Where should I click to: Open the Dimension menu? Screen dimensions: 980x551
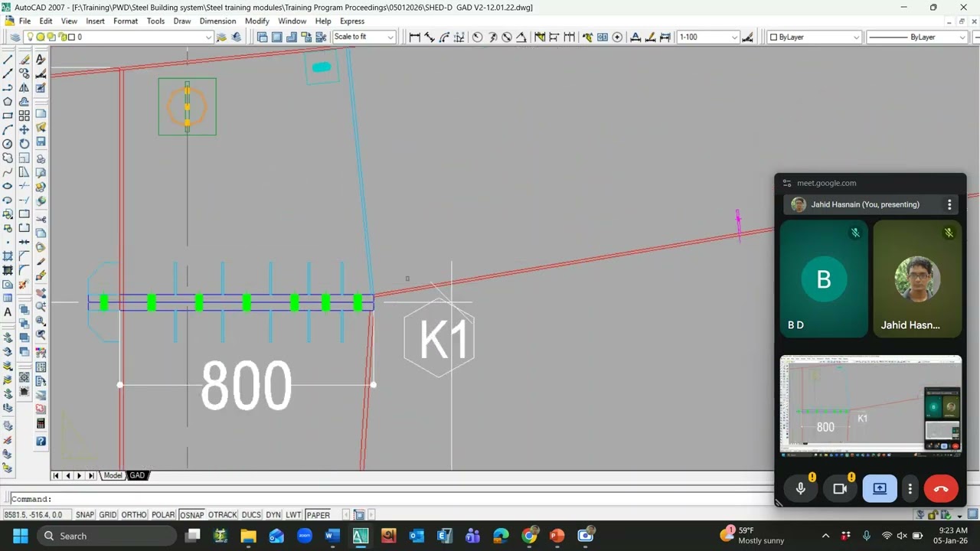coord(217,21)
